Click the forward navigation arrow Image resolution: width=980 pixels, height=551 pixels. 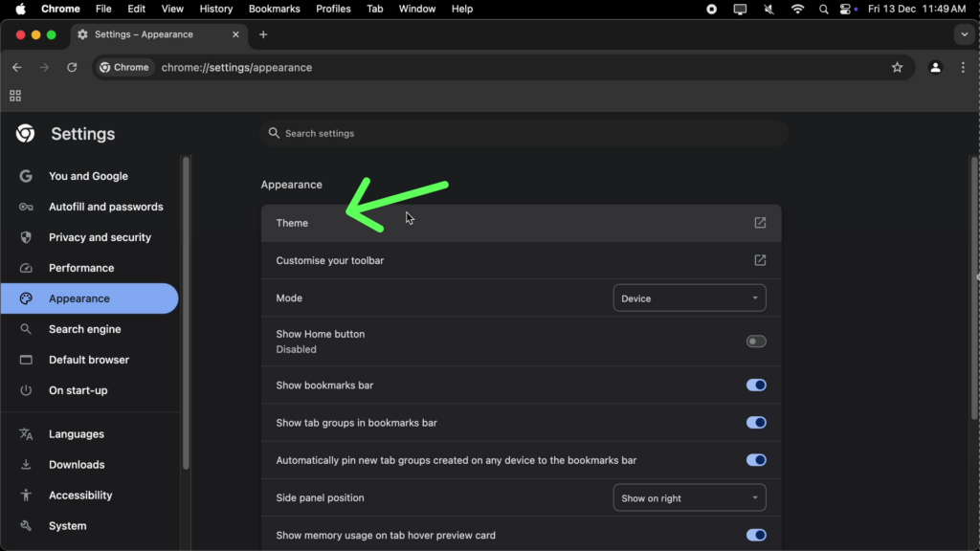coord(44,68)
